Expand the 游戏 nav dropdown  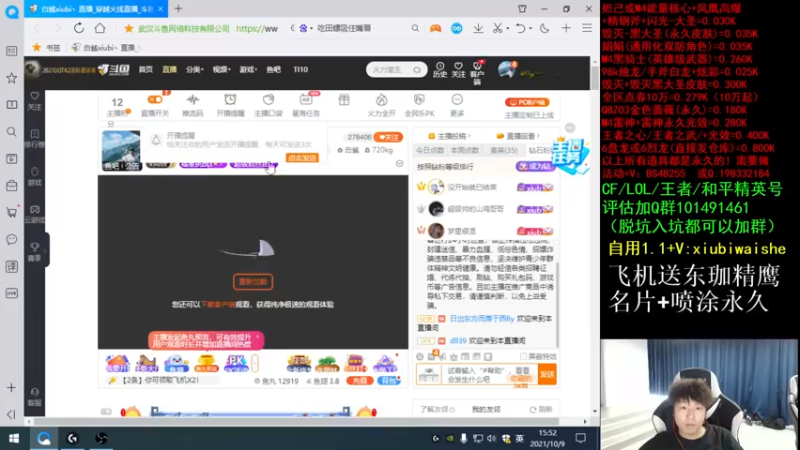pyautogui.click(x=248, y=69)
